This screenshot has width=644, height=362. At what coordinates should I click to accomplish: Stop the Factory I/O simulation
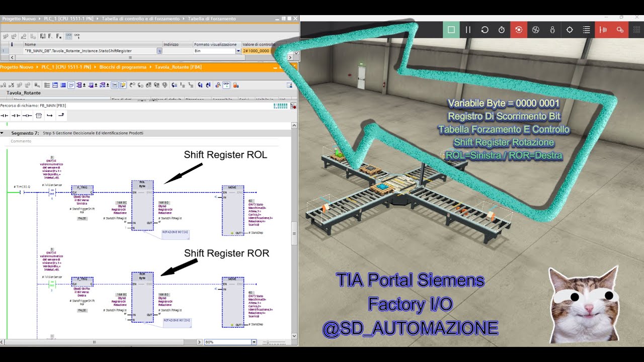point(451,30)
